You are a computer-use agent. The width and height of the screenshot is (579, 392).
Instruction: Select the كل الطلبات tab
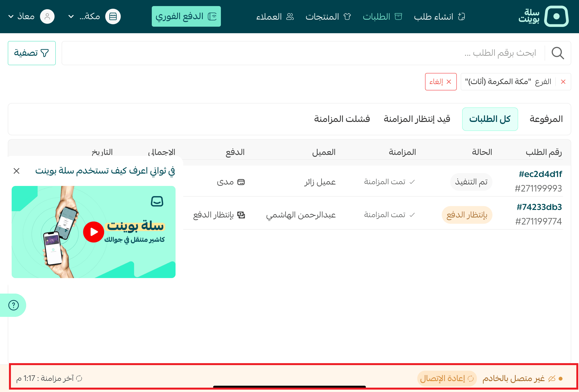pos(490,119)
